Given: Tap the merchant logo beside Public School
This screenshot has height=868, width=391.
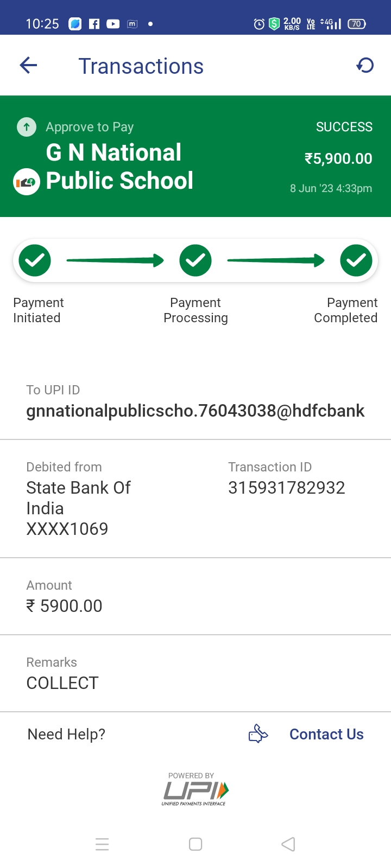Looking at the screenshot, I should tap(26, 182).
